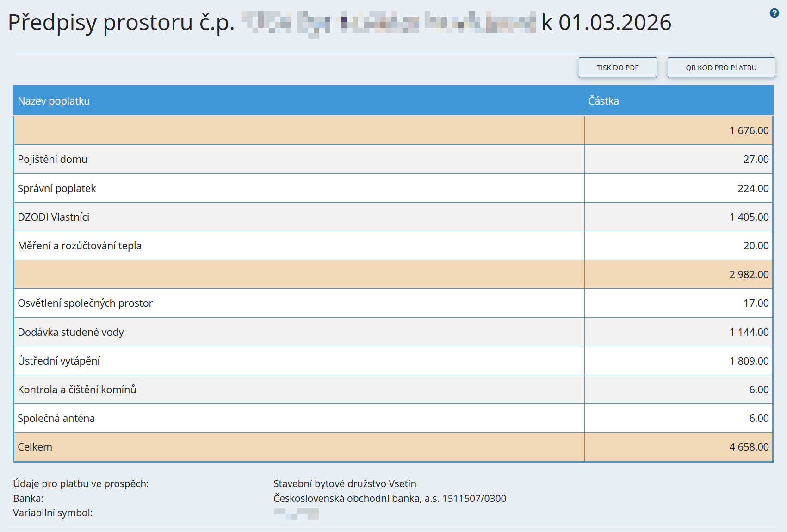Click the help question mark icon

(774, 13)
